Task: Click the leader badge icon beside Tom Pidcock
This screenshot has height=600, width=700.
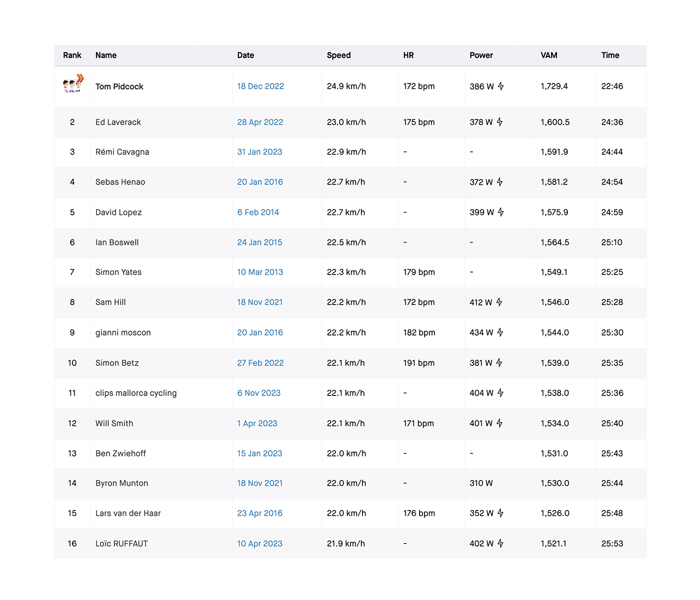Action: tap(73, 84)
